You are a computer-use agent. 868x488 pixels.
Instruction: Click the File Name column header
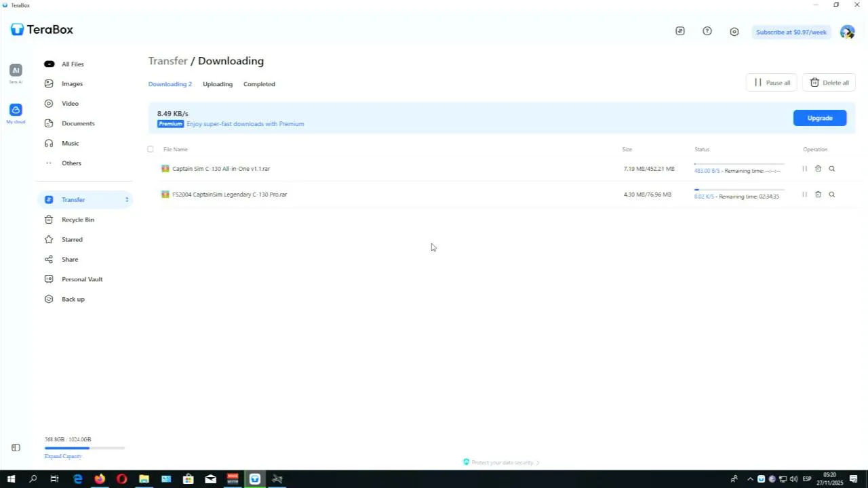click(176, 149)
